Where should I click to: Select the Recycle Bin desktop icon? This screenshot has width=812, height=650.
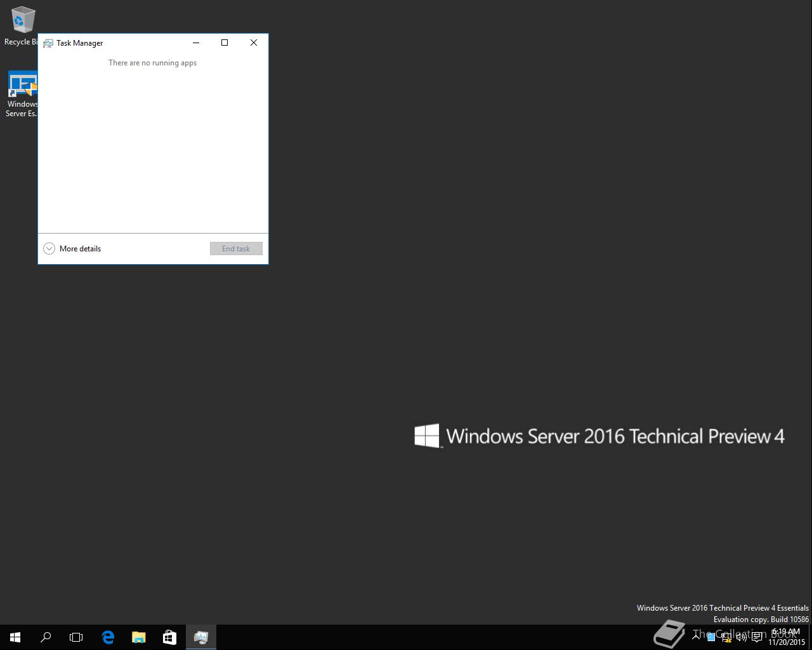pos(21,27)
